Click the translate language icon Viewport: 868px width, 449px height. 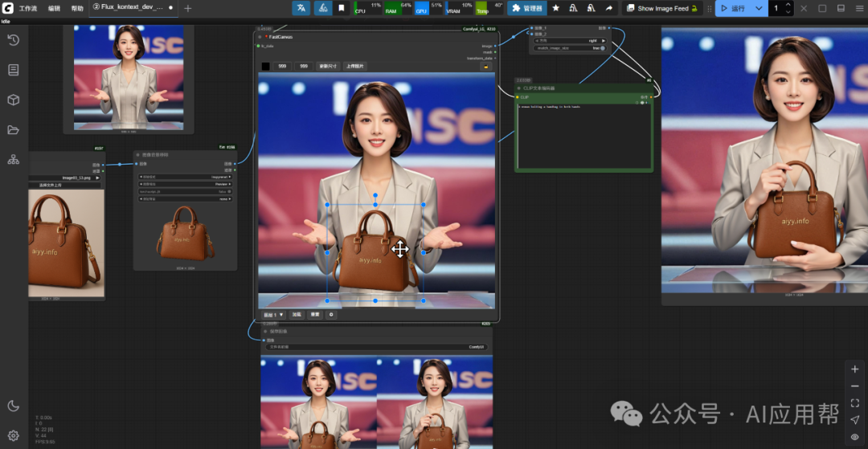tap(301, 8)
